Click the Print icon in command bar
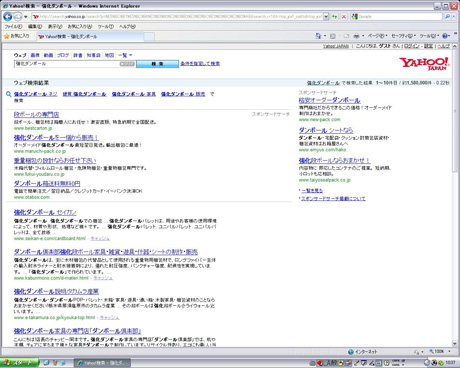This screenshot has width=460, height=368. click(357, 36)
